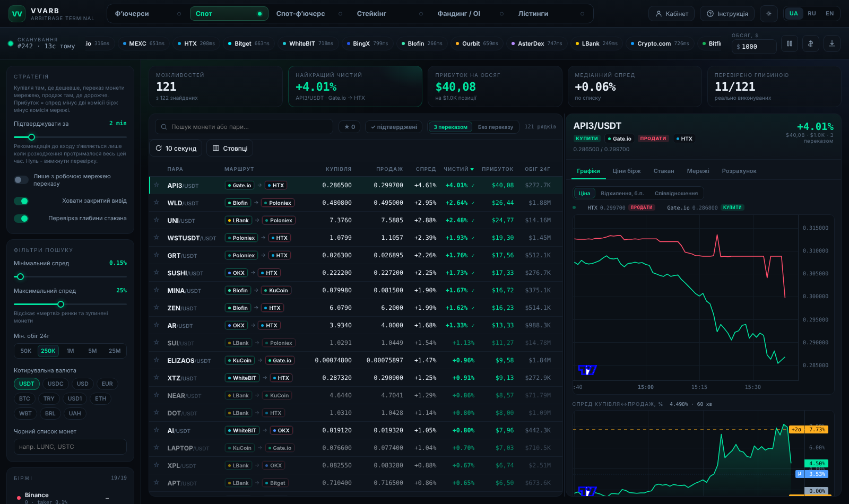Star the APT/USDT row
The image size is (849, 504).
(x=157, y=483)
